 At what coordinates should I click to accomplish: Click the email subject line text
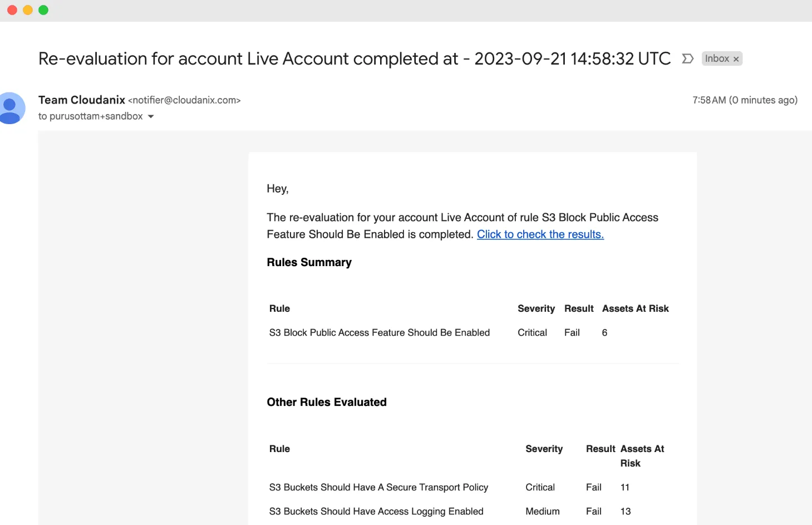point(354,58)
